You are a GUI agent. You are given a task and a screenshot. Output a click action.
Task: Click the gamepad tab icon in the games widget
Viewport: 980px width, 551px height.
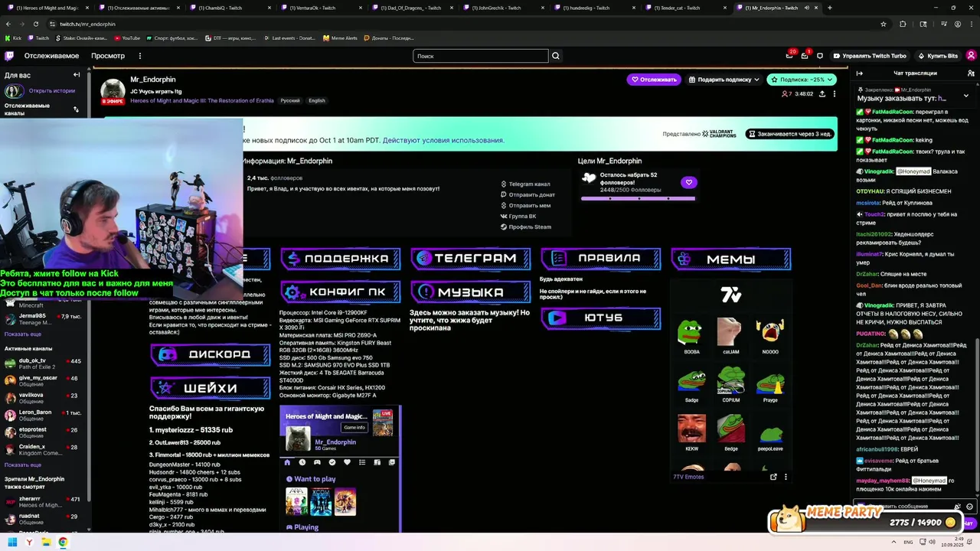(317, 462)
